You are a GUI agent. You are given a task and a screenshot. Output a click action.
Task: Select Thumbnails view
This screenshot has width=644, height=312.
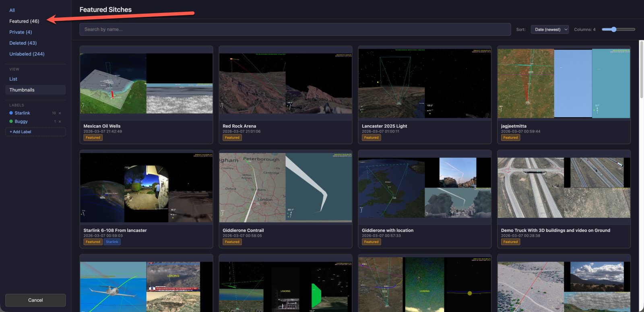click(22, 90)
